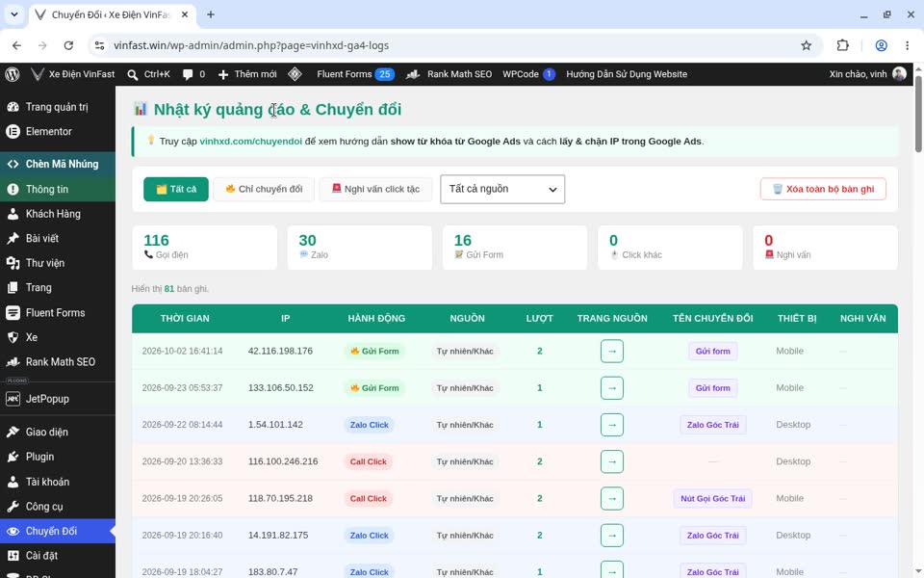Open Công cụ tools sidebar item
Image resolution: width=924 pixels, height=578 pixels.
(x=58, y=507)
